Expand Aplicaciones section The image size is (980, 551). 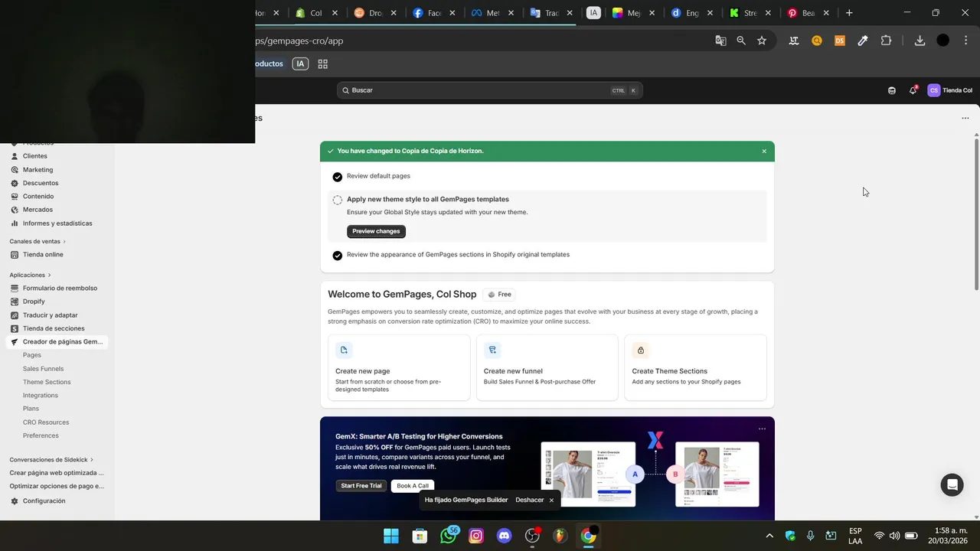coord(30,275)
